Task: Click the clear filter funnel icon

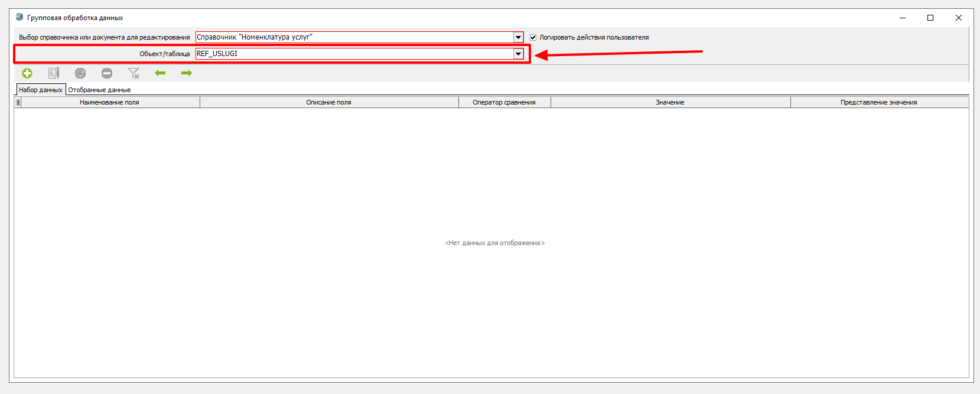Action: (134, 73)
